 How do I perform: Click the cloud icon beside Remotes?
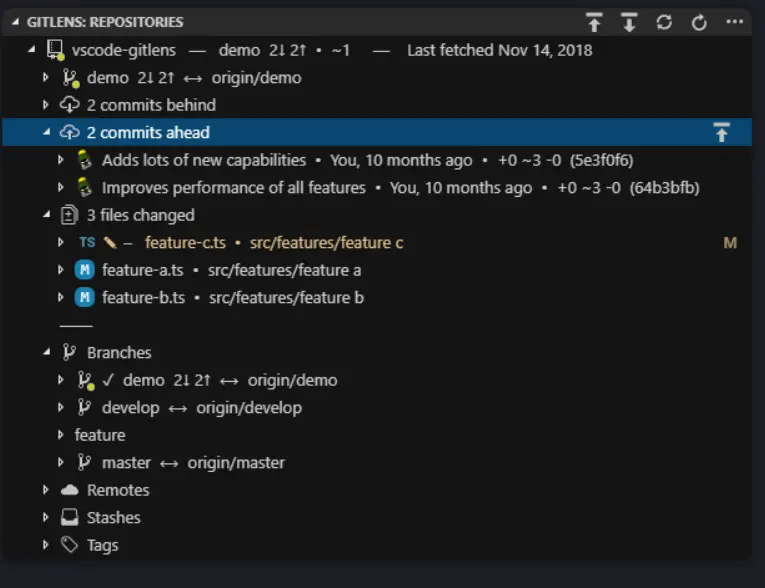pos(69,490)
